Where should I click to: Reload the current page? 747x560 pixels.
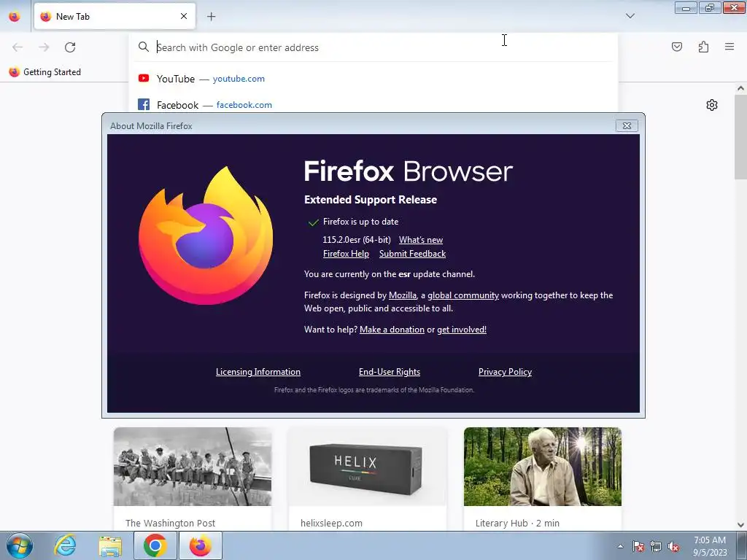[70, 47]
